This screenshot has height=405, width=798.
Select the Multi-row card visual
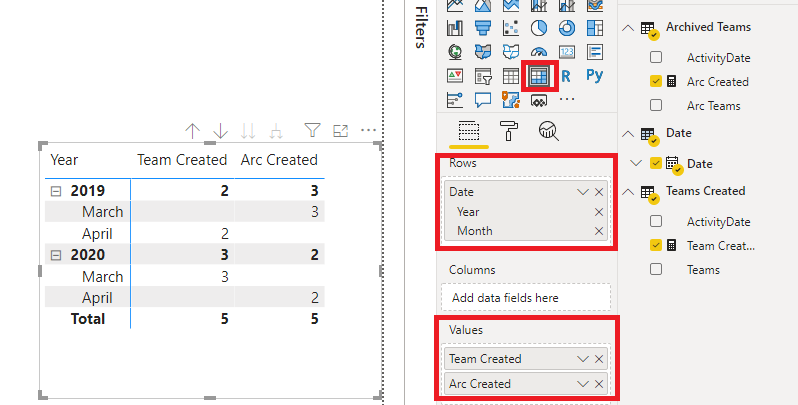pyautogui.click(x=595, y=51)
